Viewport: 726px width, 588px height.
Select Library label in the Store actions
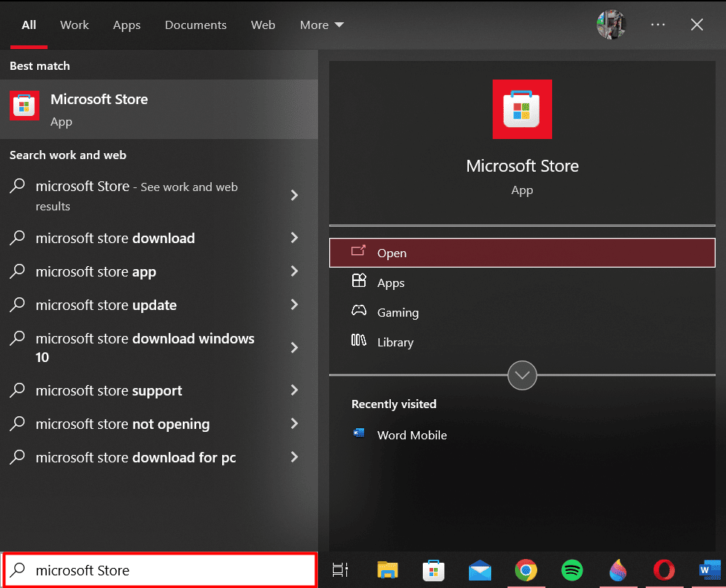[395, 343]
